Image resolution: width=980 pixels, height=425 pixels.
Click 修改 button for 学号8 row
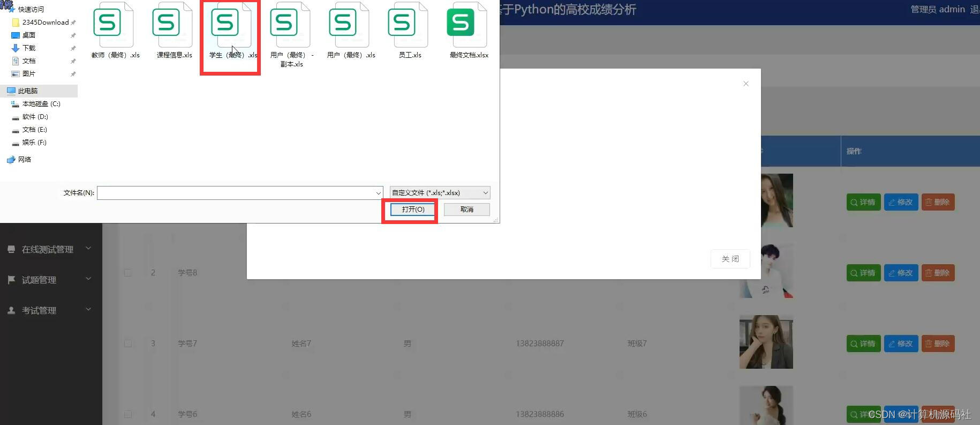901,273
